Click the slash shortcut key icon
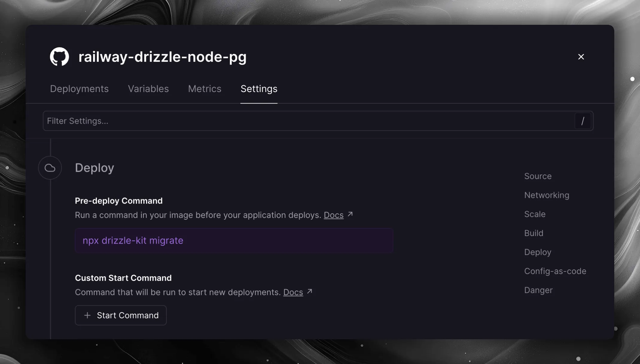 582,121
